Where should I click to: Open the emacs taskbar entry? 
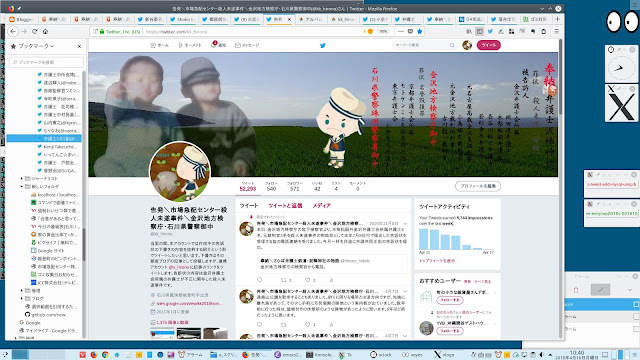(x=287, y=355)
